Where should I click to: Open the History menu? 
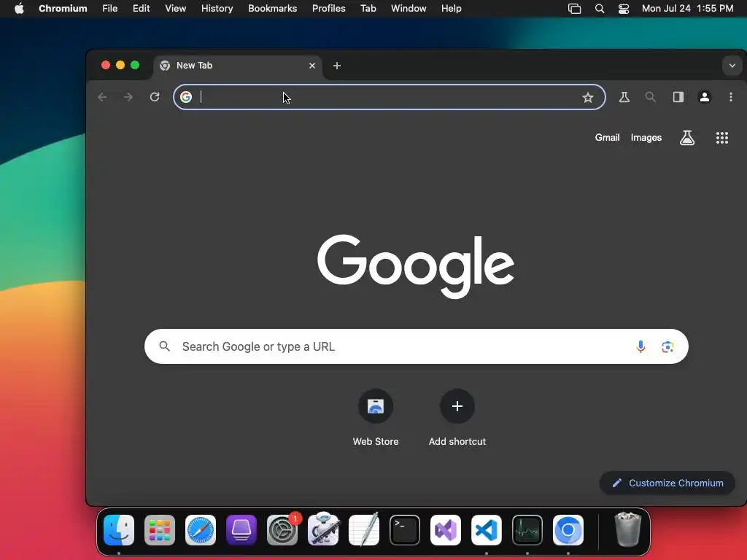[217, 9]
